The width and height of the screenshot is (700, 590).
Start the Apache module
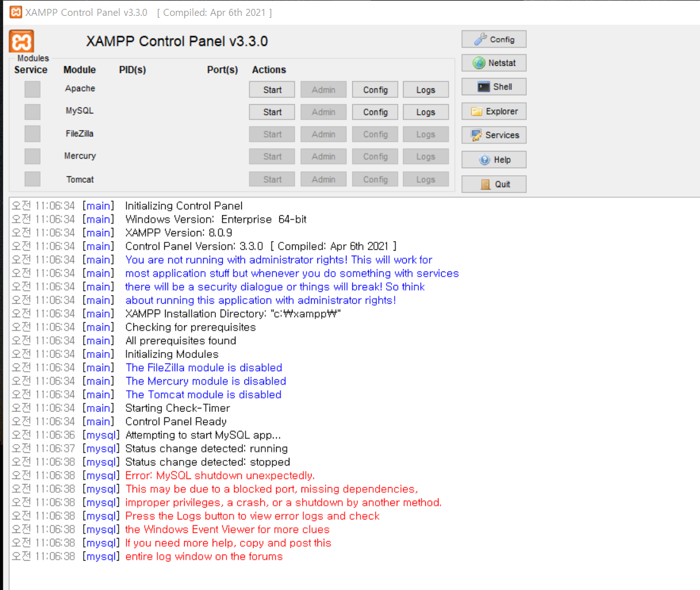pyautogui.click(x=272, y=89)
